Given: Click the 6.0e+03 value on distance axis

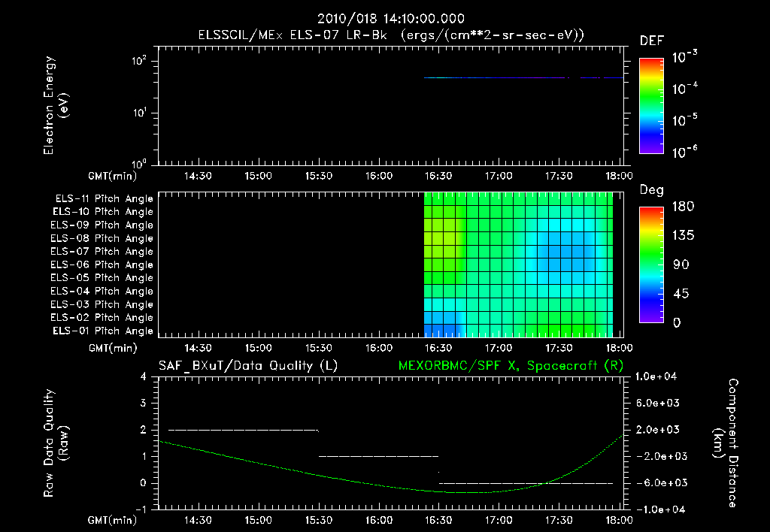Looking at the screenshot, I should pyautogui.click(x=658, y=403).
